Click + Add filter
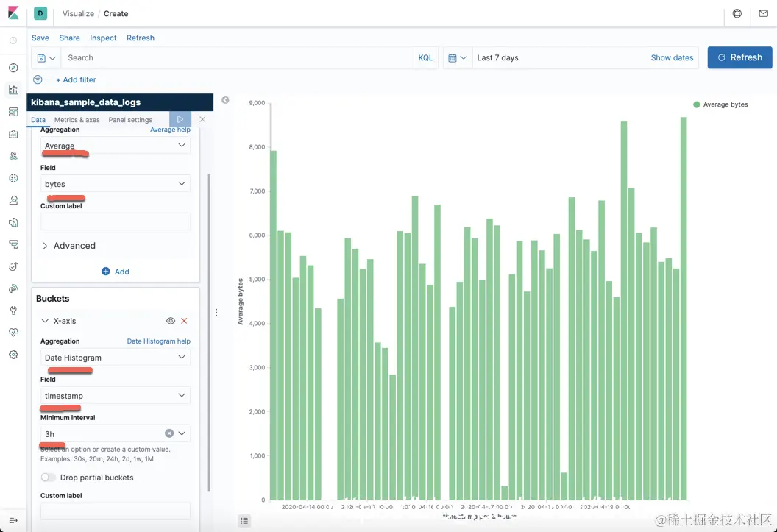Screen dimensions: 777x532 coord(76,79)
